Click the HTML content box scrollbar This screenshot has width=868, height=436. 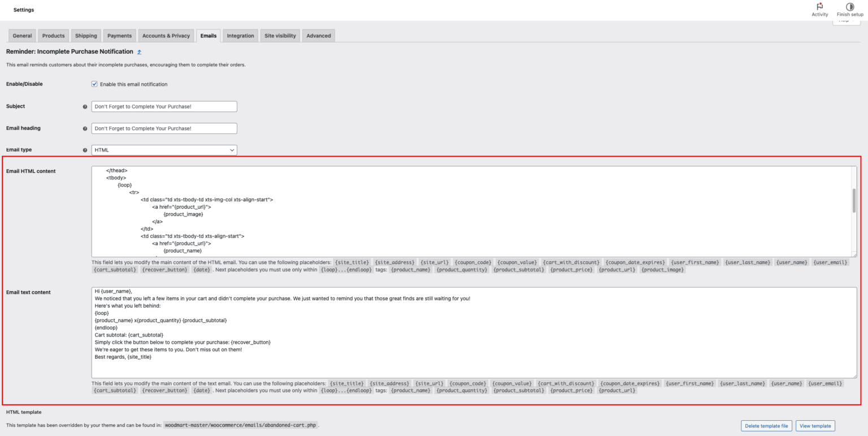pos(853,201)
